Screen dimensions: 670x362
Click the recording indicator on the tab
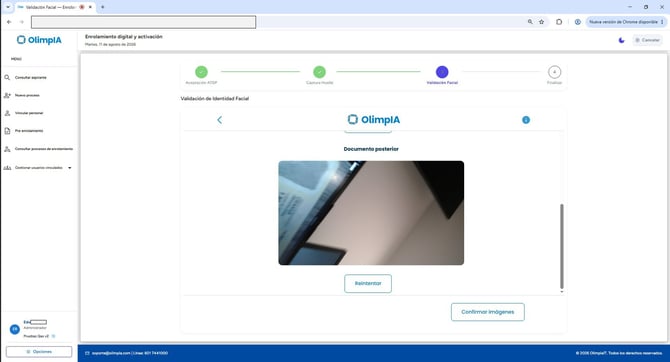(x=82, y=7)
